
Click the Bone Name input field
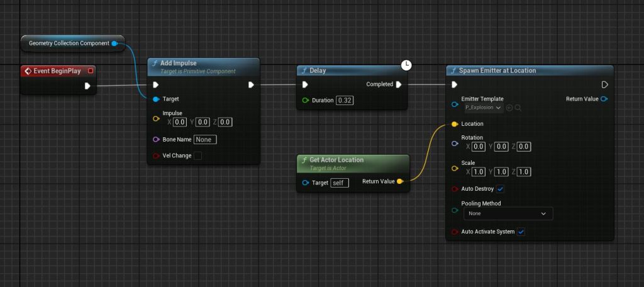coord(205,139)
